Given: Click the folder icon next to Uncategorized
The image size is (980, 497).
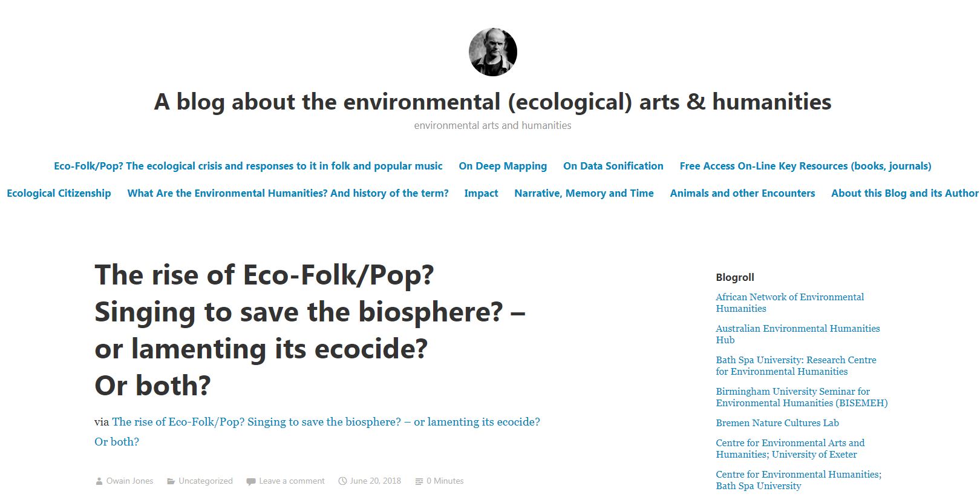Looking at the screenshot, I should coord(171,481).
